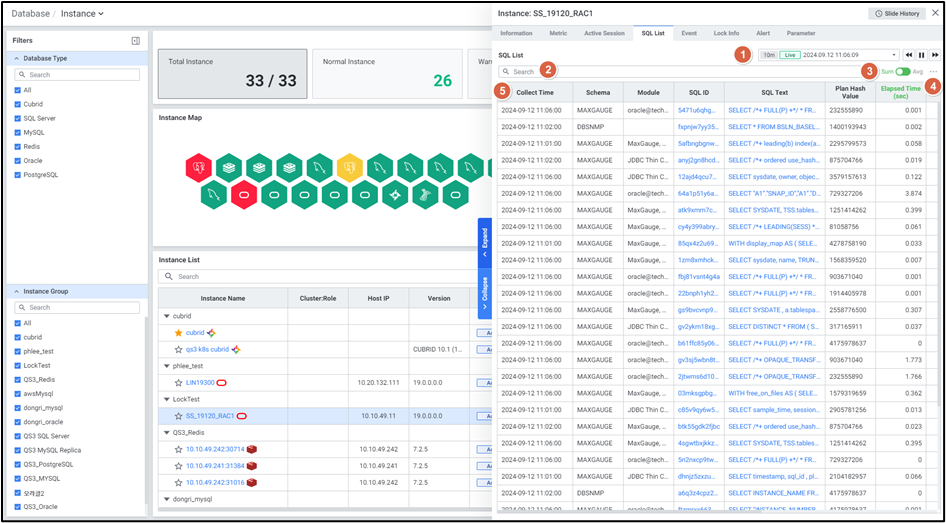This screenshot has height=523, width=946.
Task: Collapse the Filters panel using its icon
Action: (x=135, y=41)
